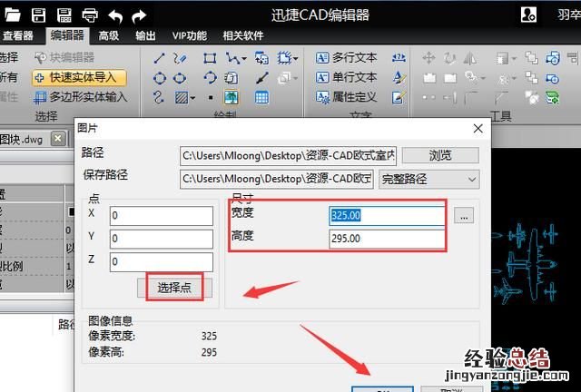
Task: Open the VIP功能 tab
Action: click(x=189, y=35)
